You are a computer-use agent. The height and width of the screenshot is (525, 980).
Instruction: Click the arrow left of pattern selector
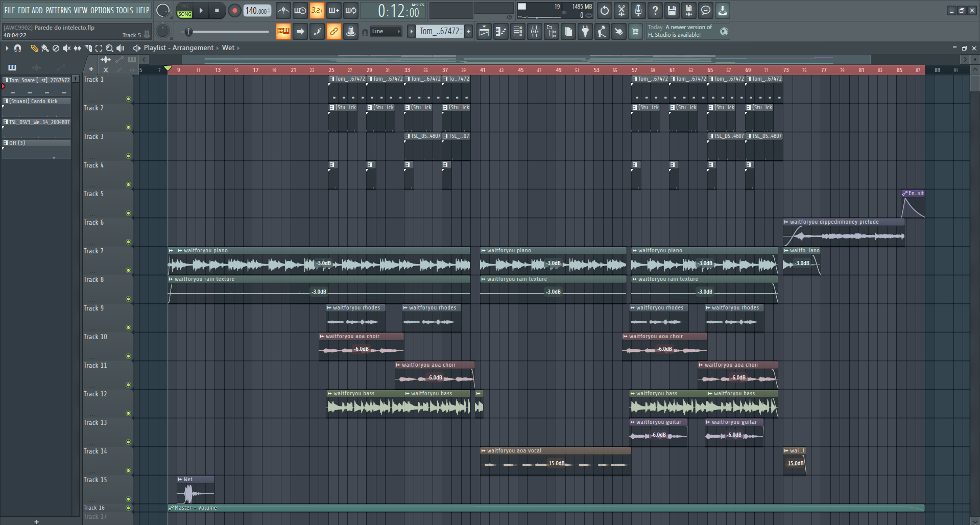point(411,32)
